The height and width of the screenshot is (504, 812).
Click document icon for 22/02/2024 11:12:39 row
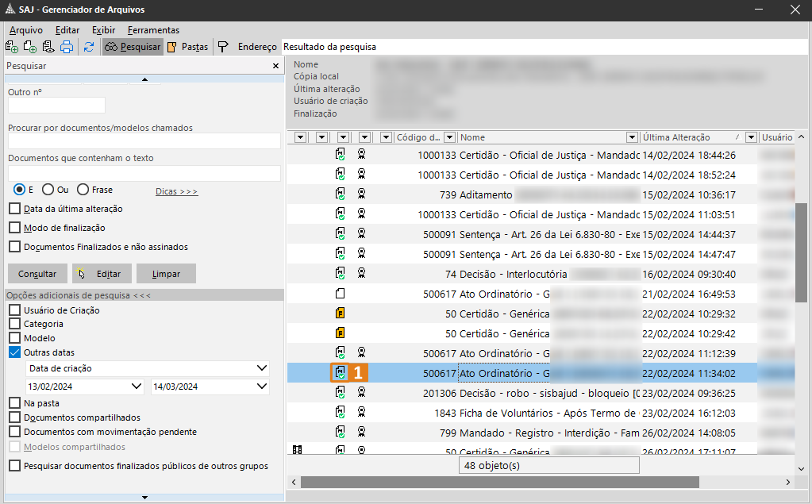pyautogui.click(x=341, y=353)
